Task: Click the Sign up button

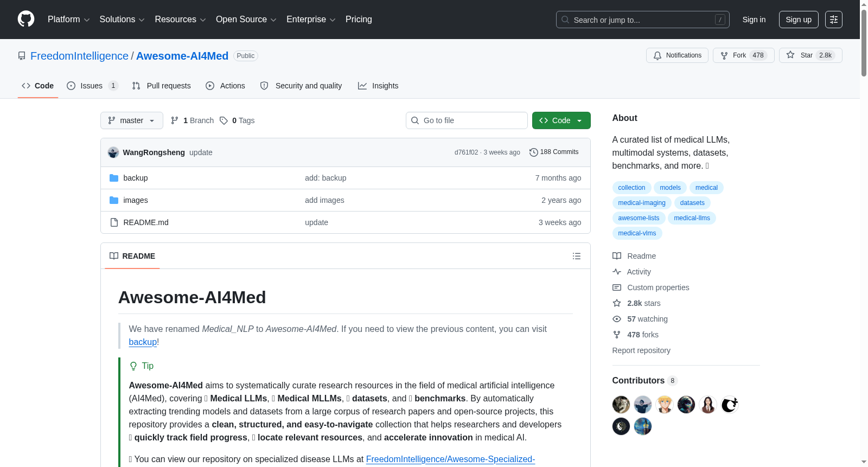Action: (799, 20)
